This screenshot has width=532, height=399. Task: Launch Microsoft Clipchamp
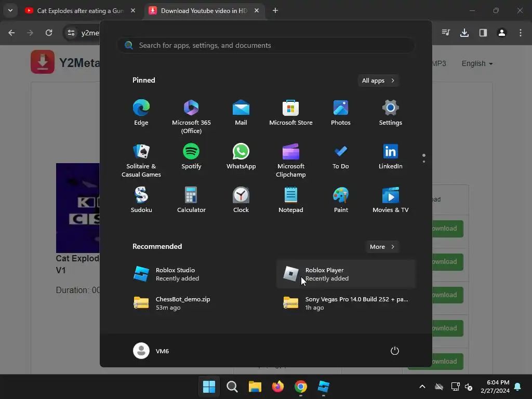coord(291,161)
